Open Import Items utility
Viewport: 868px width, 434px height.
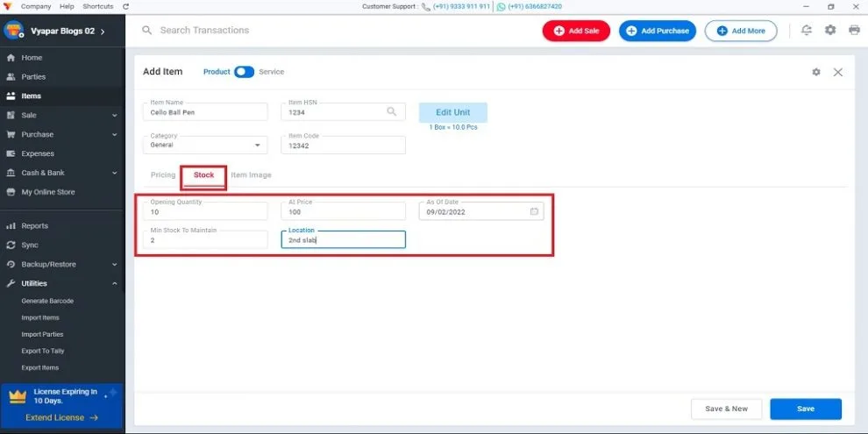(40, 317)
